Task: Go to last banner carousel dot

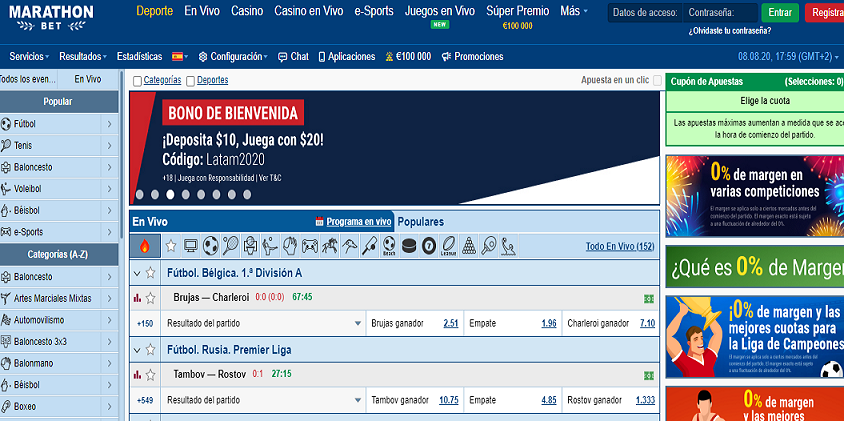Action: point(247,194)
